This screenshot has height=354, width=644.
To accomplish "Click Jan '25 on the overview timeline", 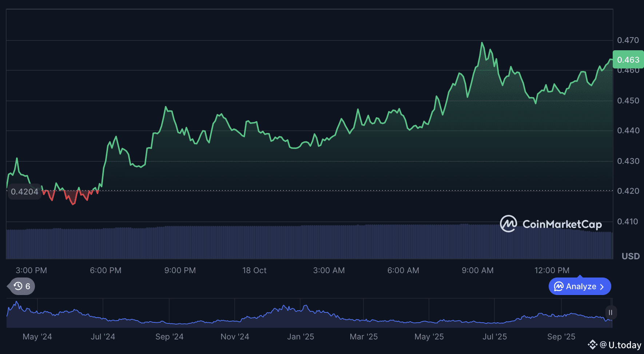I will pyautogui.click(x=300, y=337).
